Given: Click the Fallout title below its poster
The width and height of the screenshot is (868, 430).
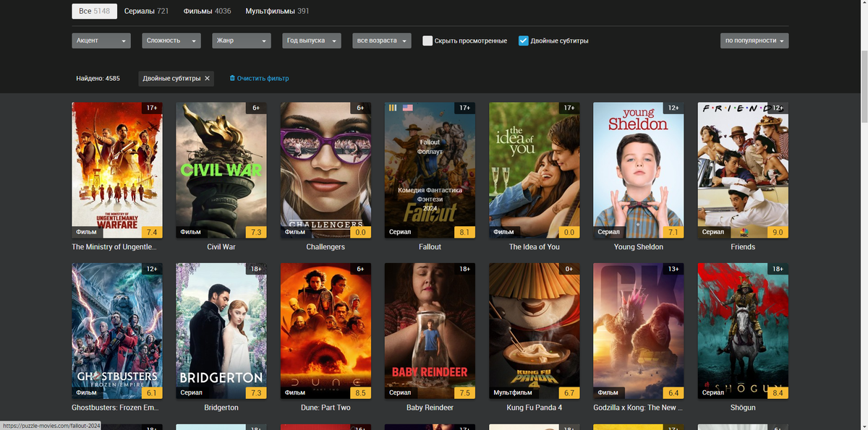Looking at the screenshot, I should [x=430, y=246].
